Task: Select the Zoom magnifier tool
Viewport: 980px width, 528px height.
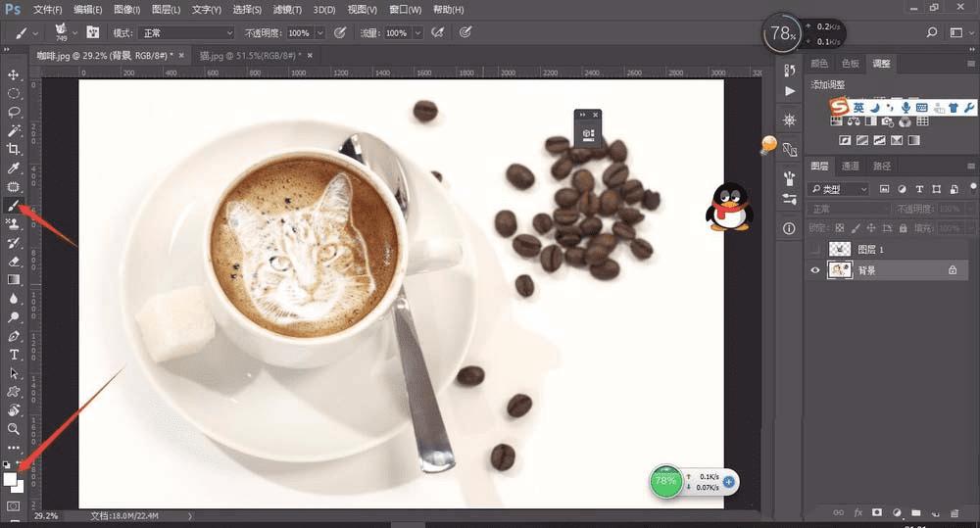Action: pos(14,428)
